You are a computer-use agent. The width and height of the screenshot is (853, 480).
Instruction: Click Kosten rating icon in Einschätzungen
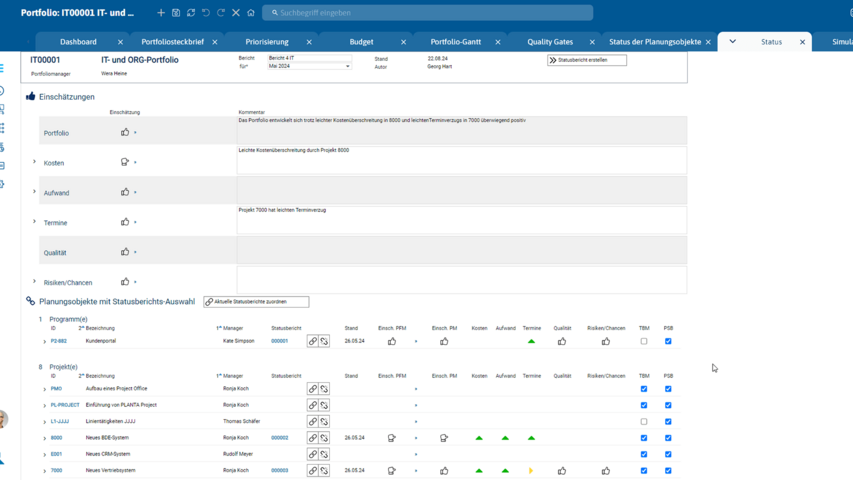[125, 162]
